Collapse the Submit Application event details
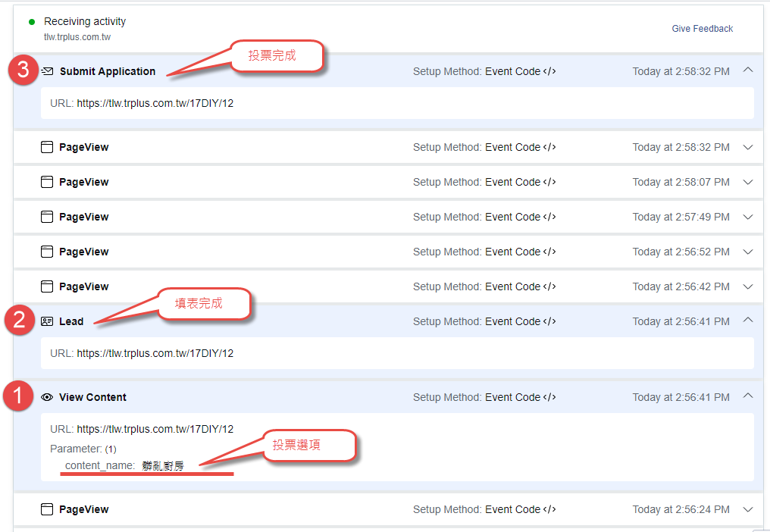 click(x=748, y=70)
